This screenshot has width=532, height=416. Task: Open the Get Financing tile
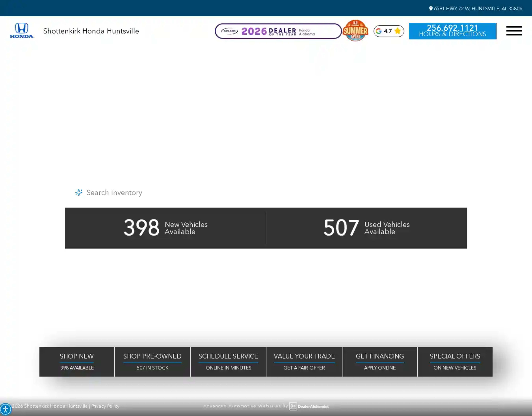coord(380,362)
